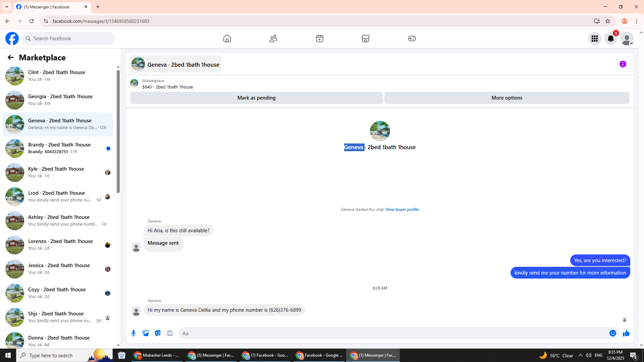This screenshot has height=362, width=644.
Task: Click the message input field
Action: point(392,333)
